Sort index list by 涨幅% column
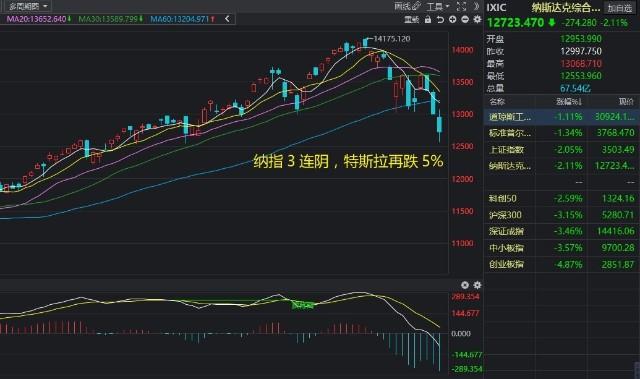The width and height of the screenshot is (640, 379). coord(568,102)
